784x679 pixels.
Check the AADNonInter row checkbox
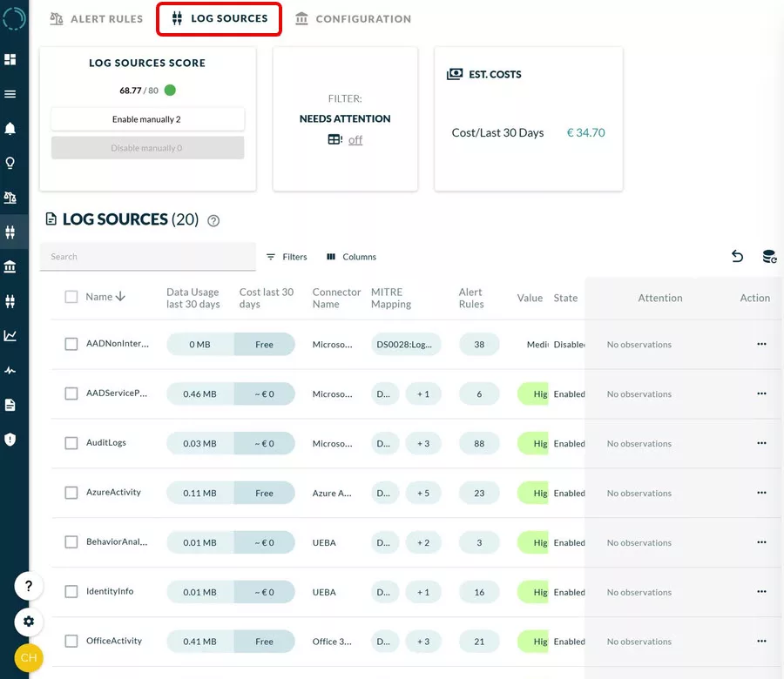click(71, 344)
